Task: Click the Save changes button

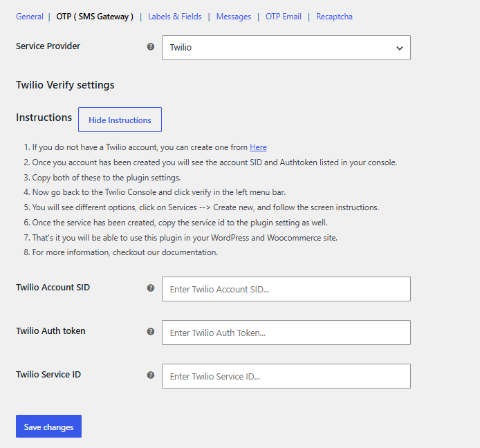Action: [48, 427]
